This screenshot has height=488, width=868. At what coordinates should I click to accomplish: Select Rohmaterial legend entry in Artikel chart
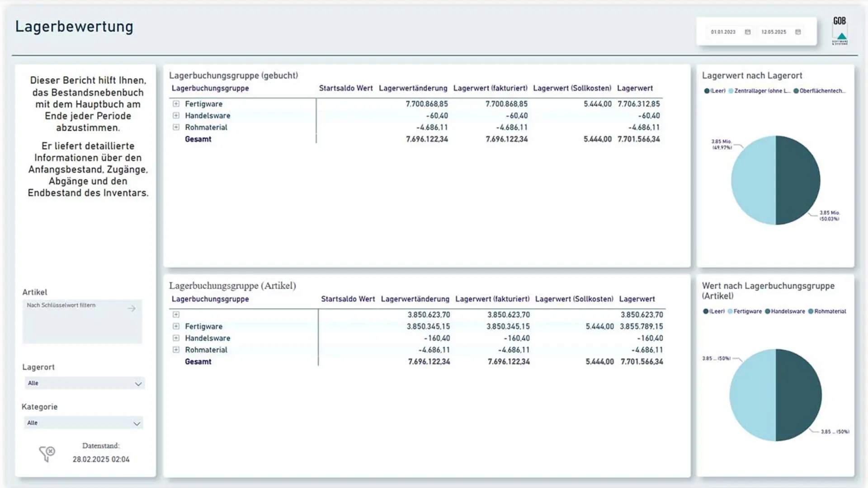coord(827,311)
